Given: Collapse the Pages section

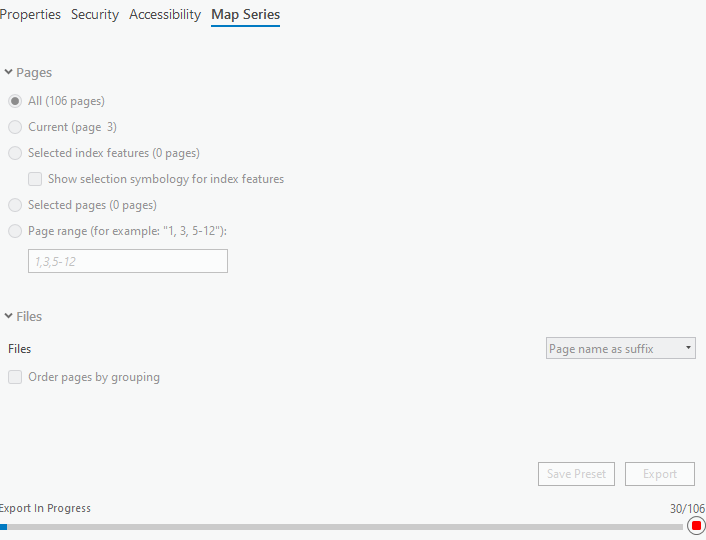Looking at the screenshot, I should click(9, 73).
